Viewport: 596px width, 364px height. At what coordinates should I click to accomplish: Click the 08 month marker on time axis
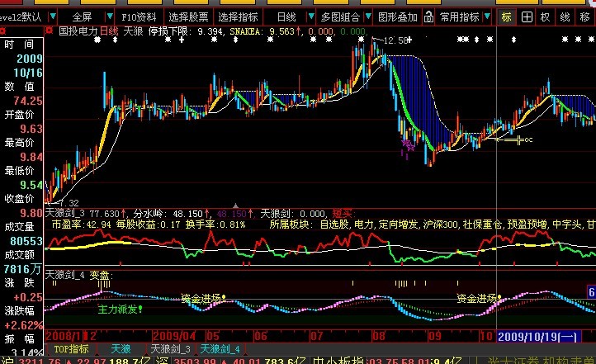pyautogui.click(x=379, y=336)
